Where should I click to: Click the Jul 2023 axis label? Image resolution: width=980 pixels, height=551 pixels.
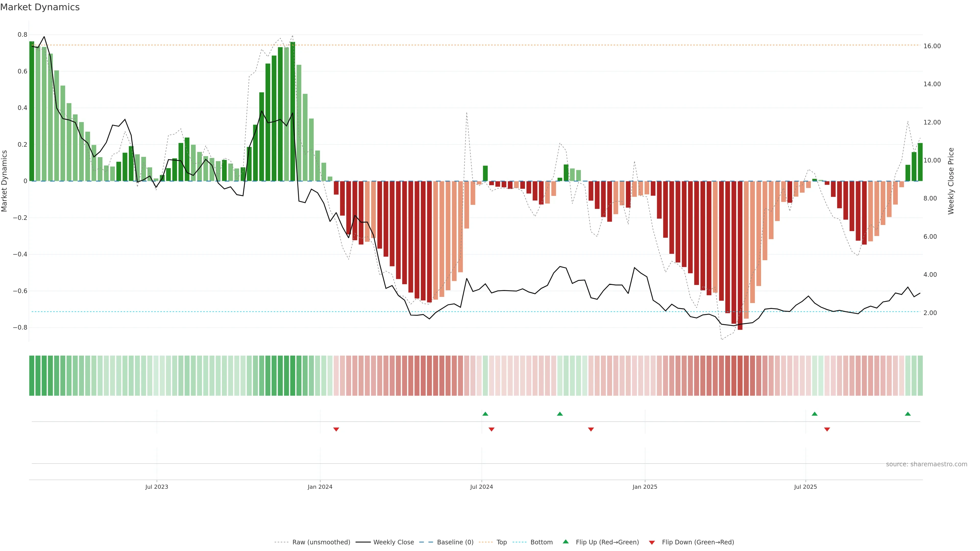tap(156, 487)
